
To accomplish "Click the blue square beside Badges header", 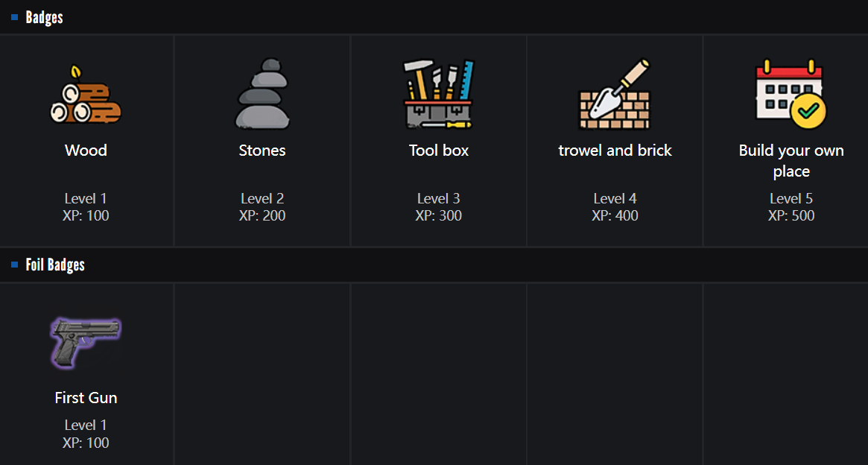I will coord(15,17).
